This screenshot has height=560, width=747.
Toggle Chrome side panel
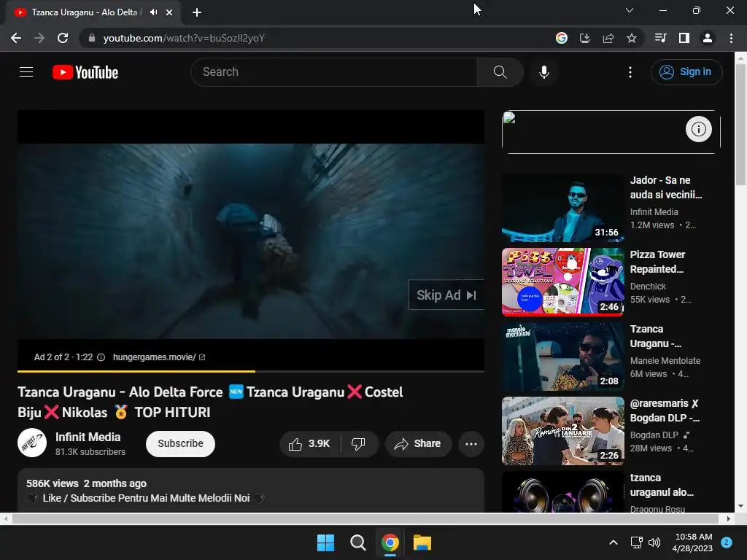pyautogui.click(x=684, y=38)
